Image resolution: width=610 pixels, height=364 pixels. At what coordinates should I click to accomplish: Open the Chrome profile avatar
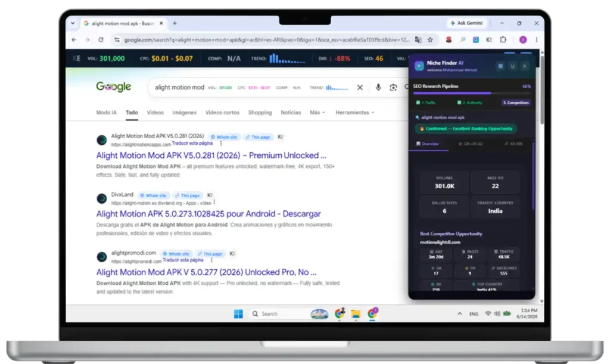(x=523, y=40)
